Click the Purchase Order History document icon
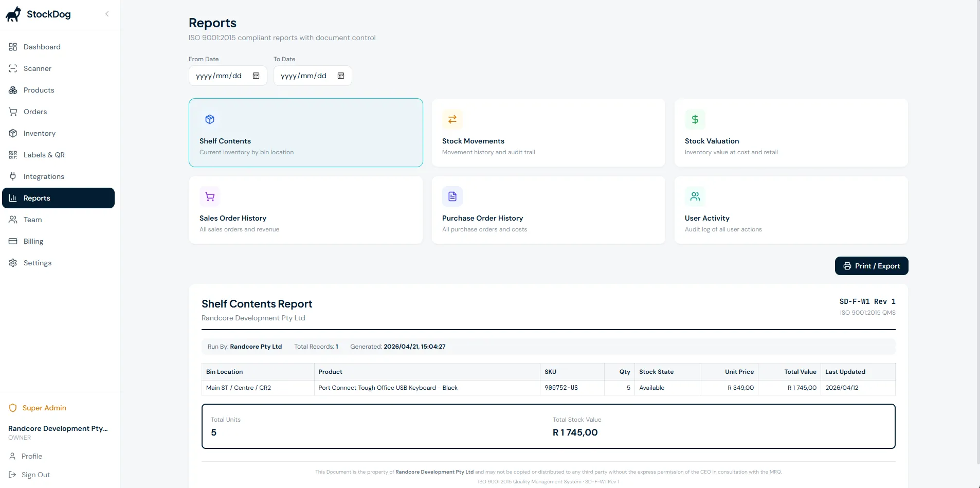 452,196
